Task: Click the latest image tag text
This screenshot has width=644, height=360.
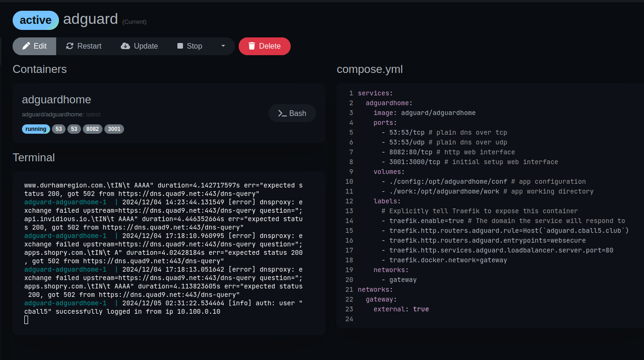Action: click(93, 115)
